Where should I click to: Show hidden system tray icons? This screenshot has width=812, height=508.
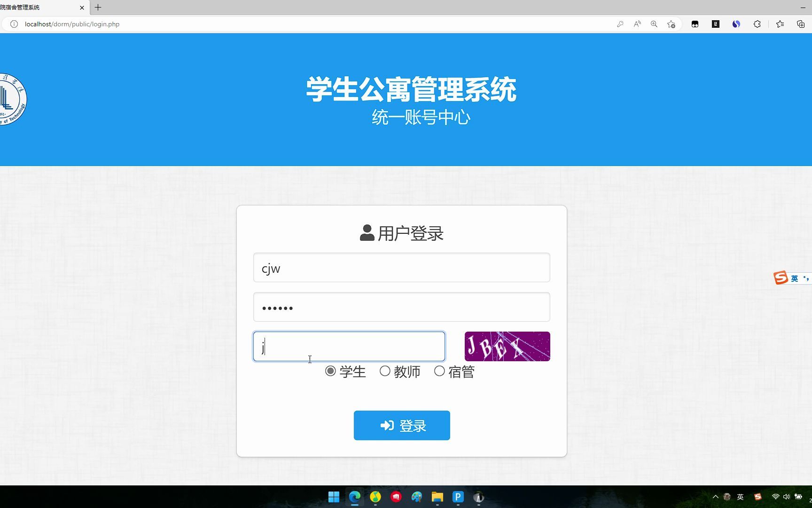tap(715, 497)
